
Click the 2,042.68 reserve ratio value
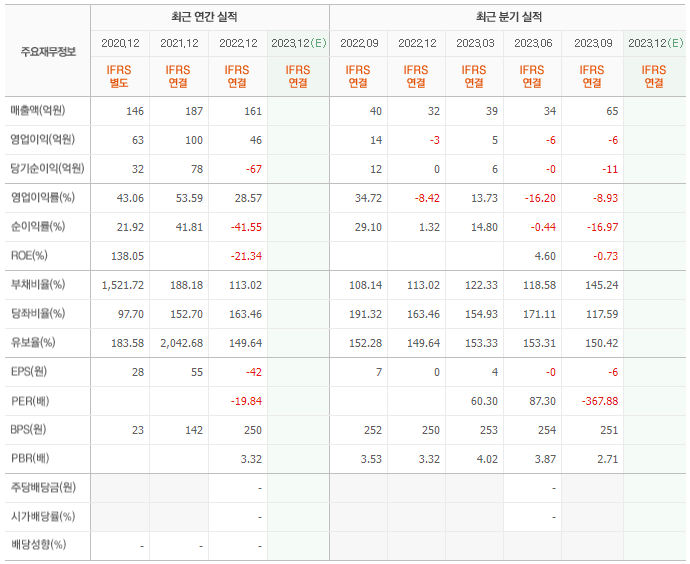coord(182,343)
